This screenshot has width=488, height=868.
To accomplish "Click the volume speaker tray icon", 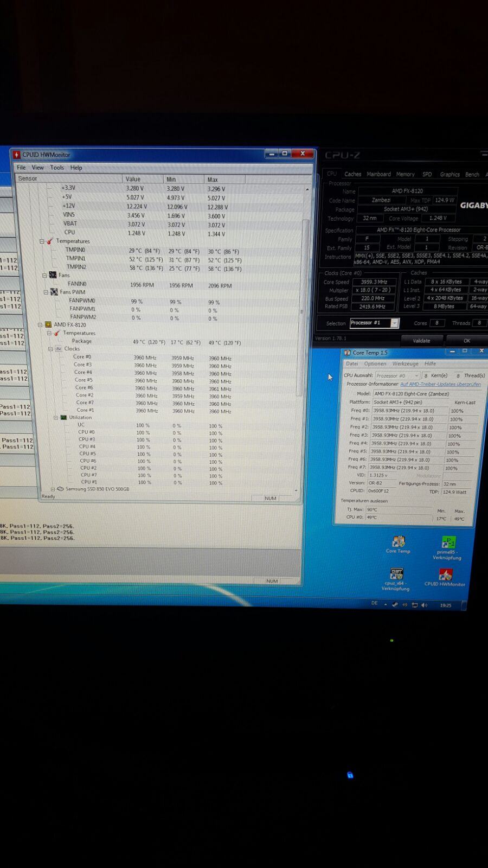I will [x=424, y=605].
